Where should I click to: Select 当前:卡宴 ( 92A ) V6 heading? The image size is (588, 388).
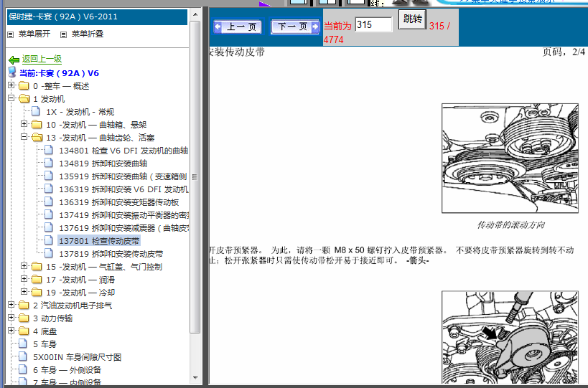tap(60, 73)
